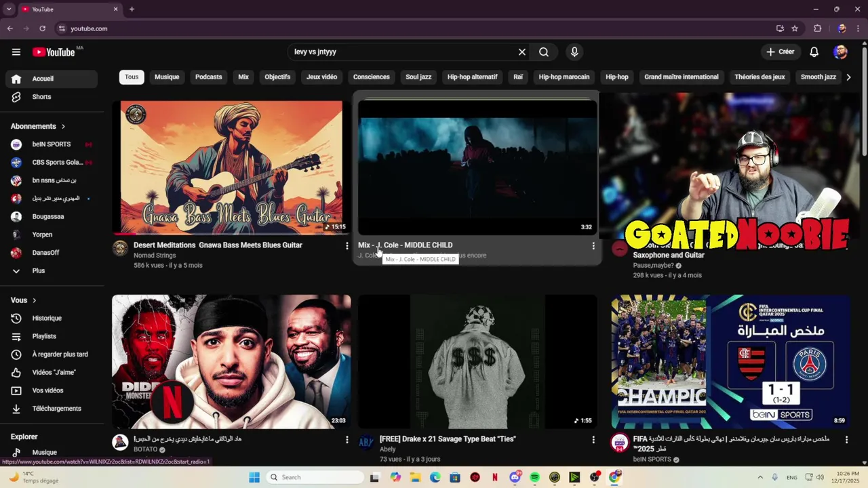
Task: Select the Tous filter chip
Action: [132, 77]
